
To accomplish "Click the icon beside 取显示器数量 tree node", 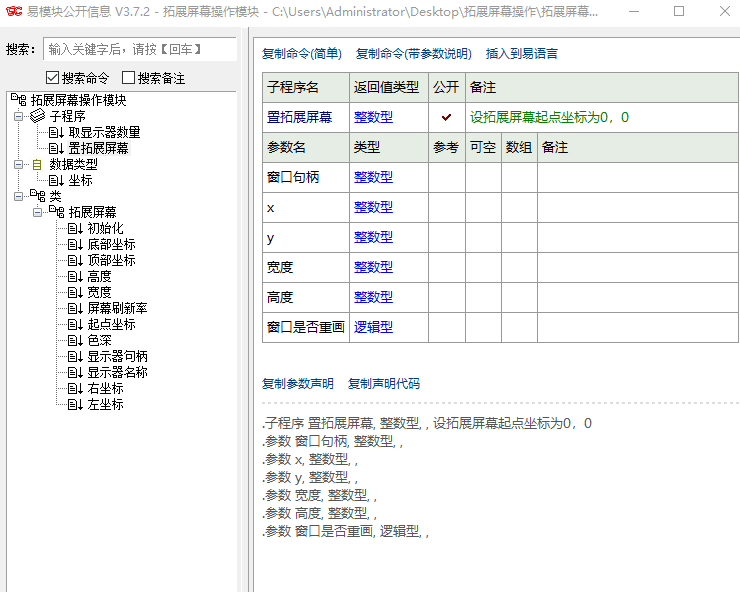I will (56, 132).
